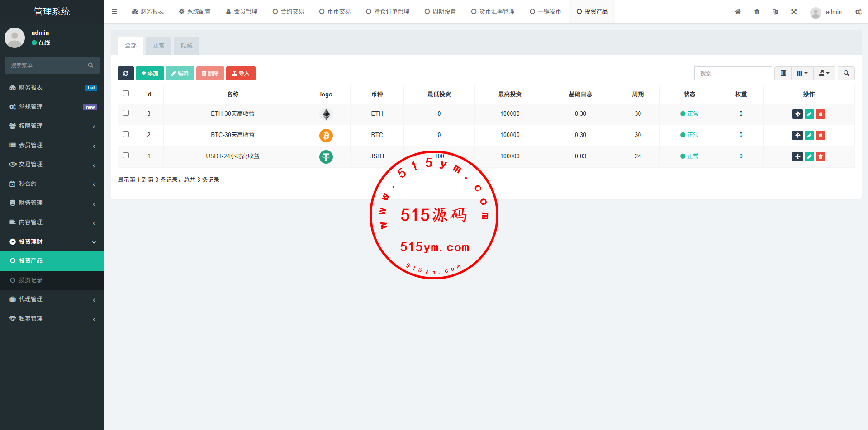Select checkbox for ETH-30天高收益 row
This screenshot has width=868, height=430.
pyautogui.click(x=126, y=113)
